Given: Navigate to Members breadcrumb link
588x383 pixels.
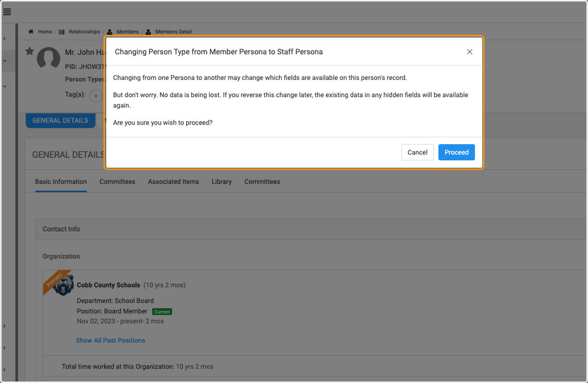Looking at the screenshot, I should tap(127, 32).
